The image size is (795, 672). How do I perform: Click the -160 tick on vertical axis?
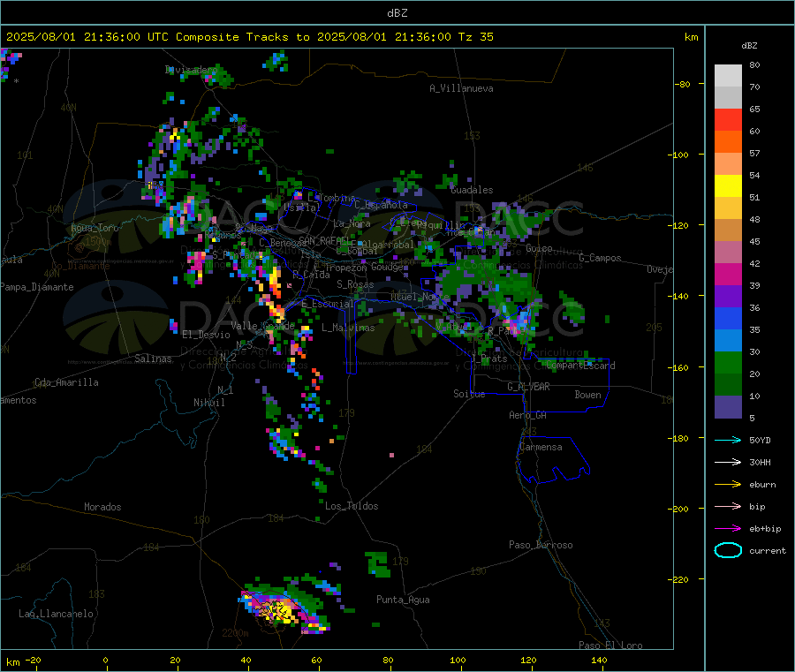pos(680,367)
